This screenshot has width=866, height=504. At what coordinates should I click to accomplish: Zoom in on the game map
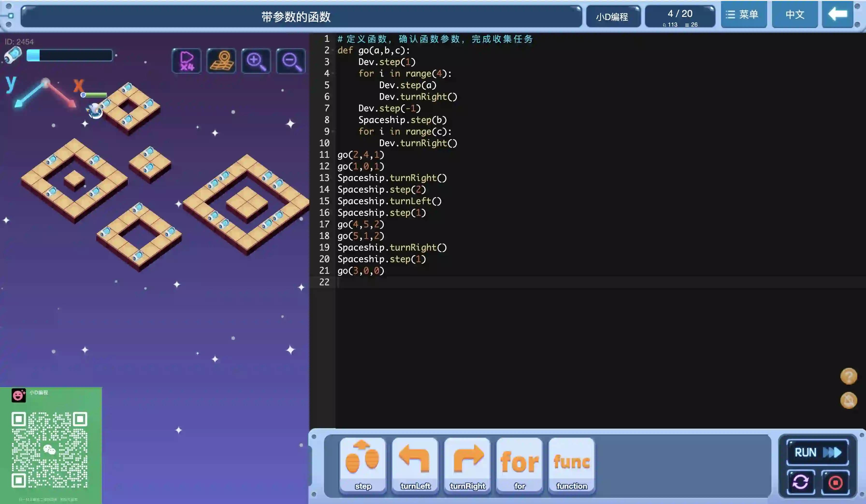click(256, 61)
